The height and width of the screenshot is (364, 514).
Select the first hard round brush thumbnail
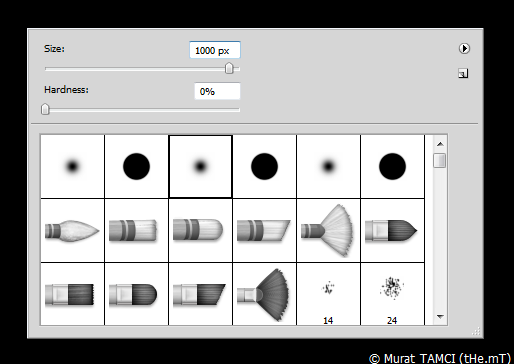(136, 166)
